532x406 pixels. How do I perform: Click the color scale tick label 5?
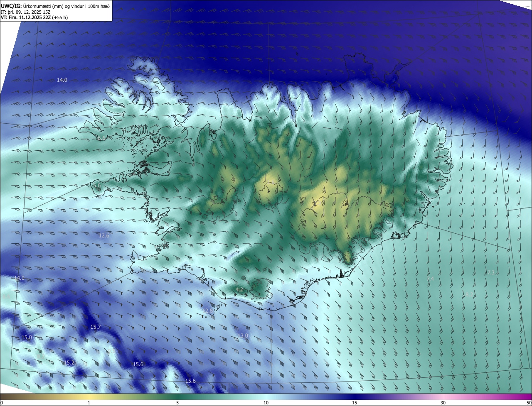[x=177, y=403]
